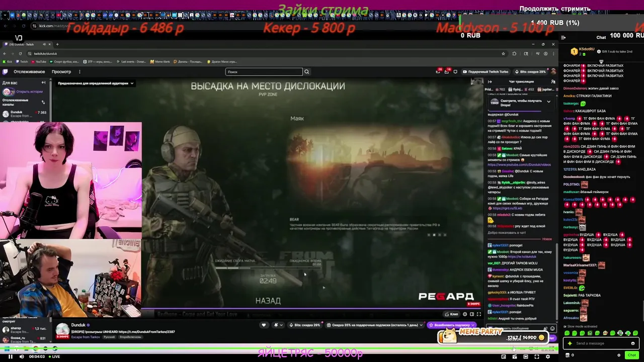Screen dimensions: 644x362
Task: Click the Twitch logo home icon
Action: 6,72
